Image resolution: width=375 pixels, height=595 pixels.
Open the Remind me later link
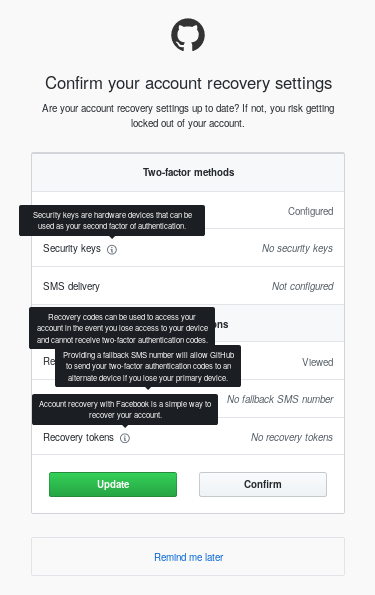(x=188, y=557)
